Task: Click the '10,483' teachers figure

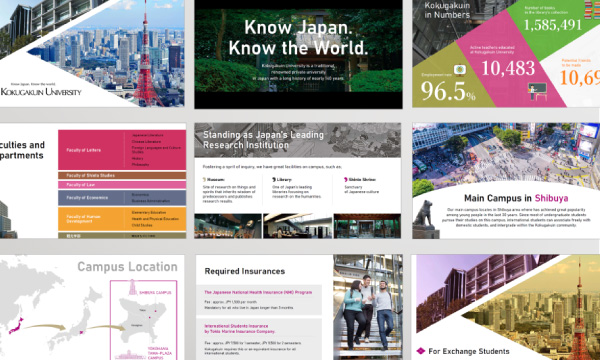Action: click(508, 68)
